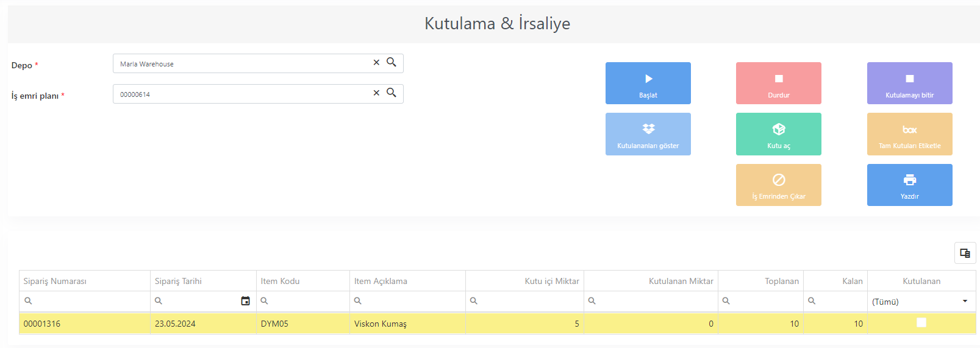980x348 pixels.
Task: Sort by Toplanan column header
Action: coord(760,281)
